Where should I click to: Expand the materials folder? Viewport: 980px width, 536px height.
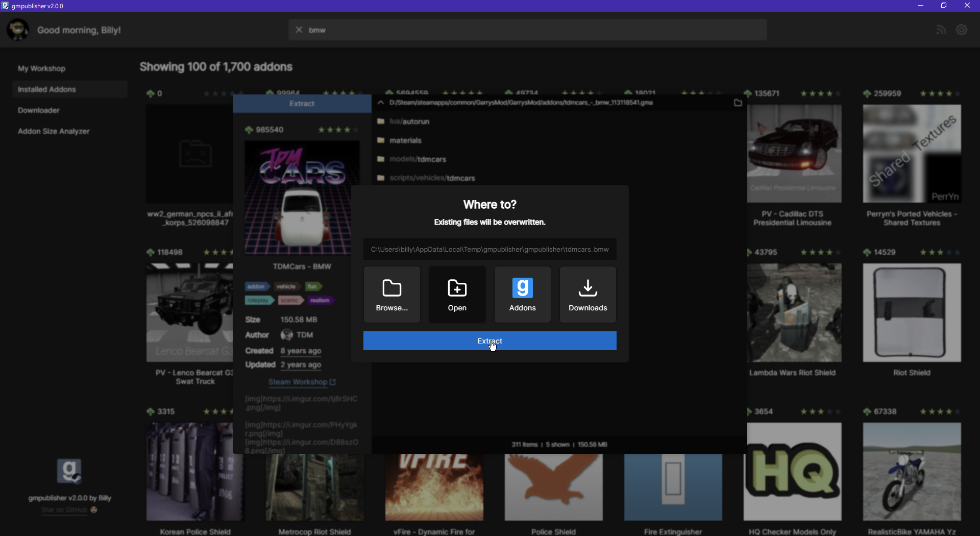point(405,140)
